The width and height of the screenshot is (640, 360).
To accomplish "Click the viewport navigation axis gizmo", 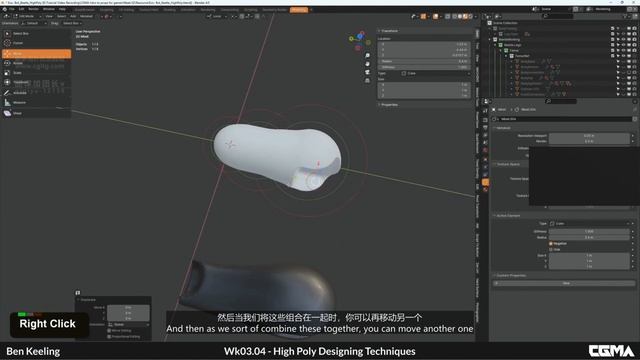I will coord(360,41).
